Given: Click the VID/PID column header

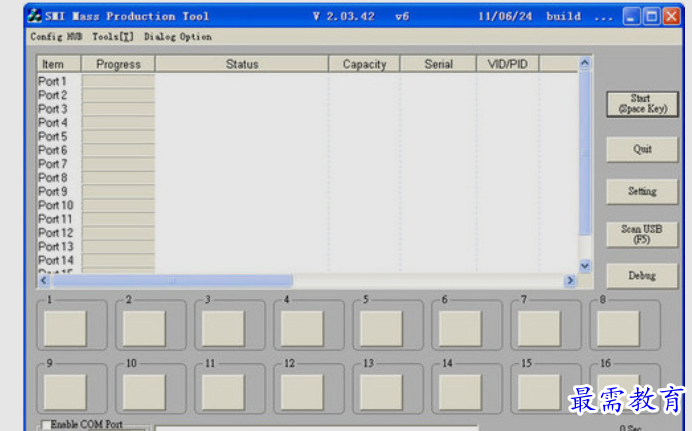Looking at the screenshot, I should click(x=508, y=64).
